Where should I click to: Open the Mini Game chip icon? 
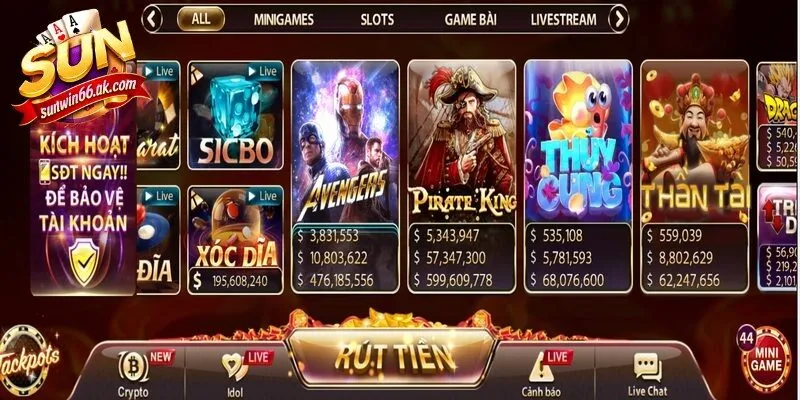pyautogui.click(x=765, y=359)
